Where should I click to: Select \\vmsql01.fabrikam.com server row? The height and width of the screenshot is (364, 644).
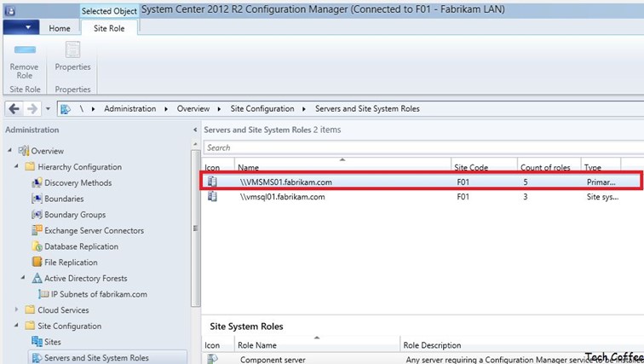pyautogui.click(x=423, y=196)
